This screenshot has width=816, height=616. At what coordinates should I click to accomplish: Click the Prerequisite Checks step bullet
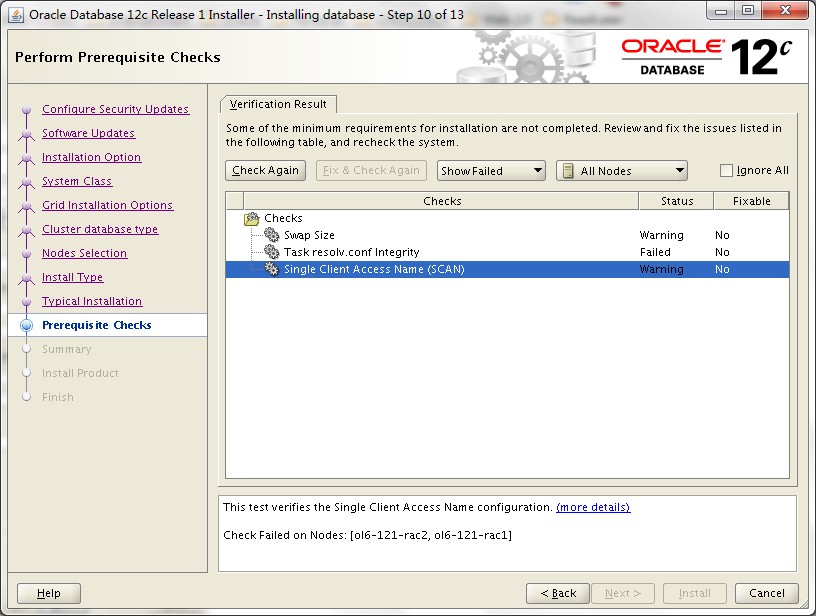[x=27, y=325]
